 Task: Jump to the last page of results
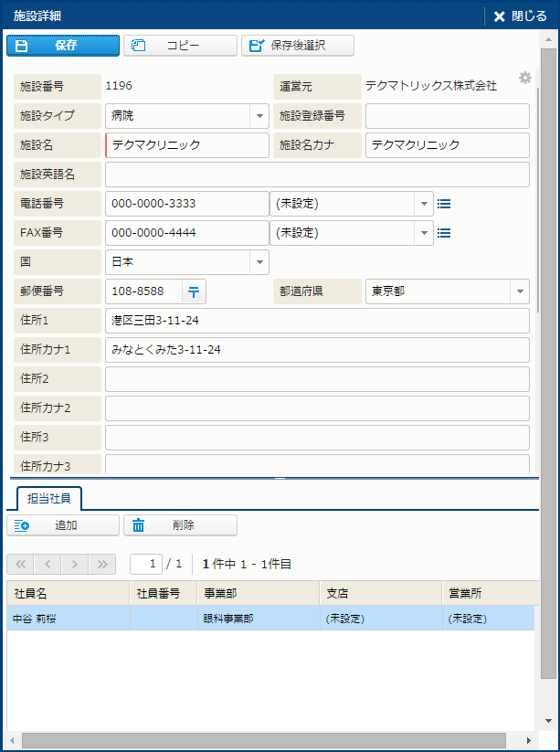pyautogui.click(x=103, y=564)
